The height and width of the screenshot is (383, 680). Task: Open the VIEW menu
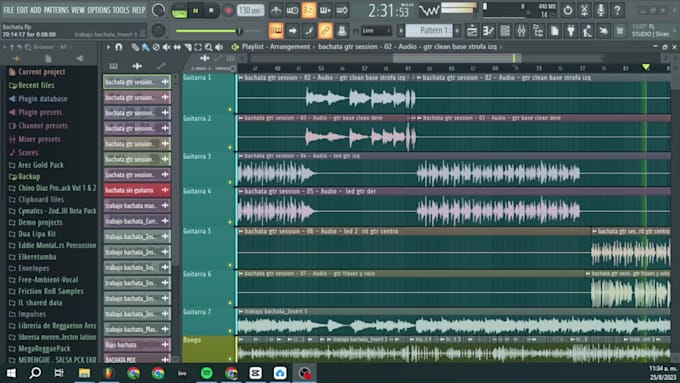pyautogui.click(x=78, y=10)
